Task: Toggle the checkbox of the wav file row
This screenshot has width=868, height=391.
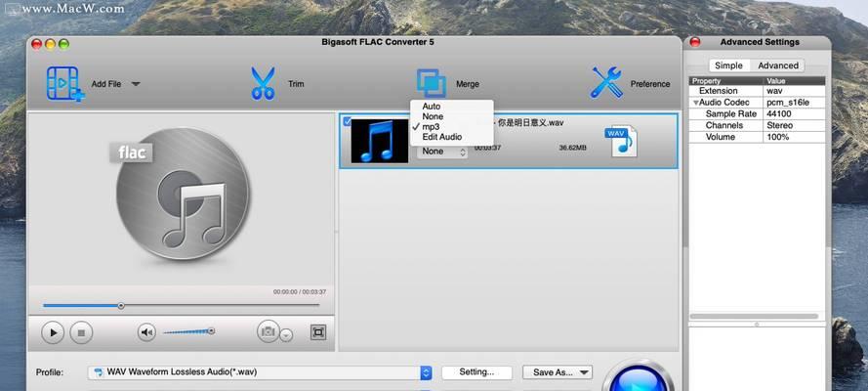Action: (x=347, y=122)
